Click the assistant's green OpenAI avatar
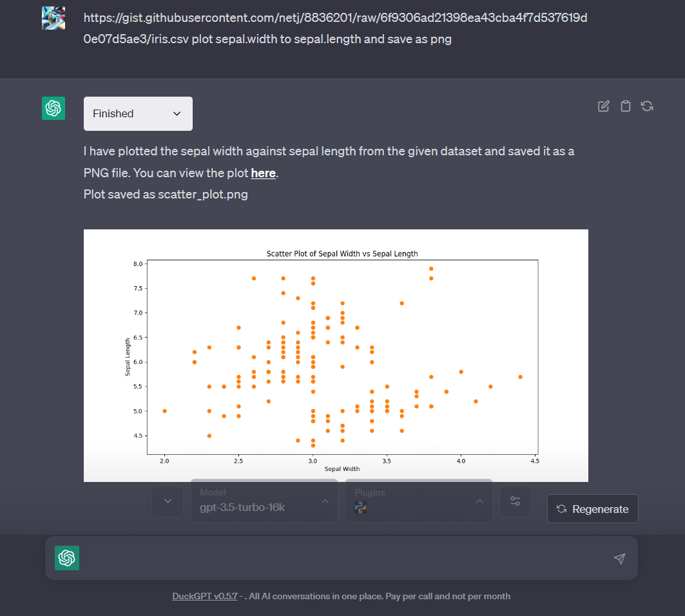 pyautogui.click(x=53, y=108)
